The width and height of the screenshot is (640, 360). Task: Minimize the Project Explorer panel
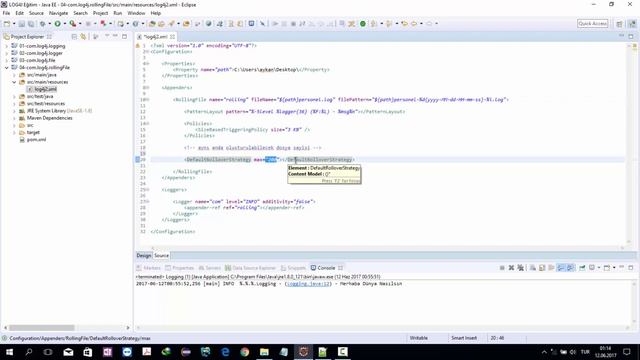point(115,36)
